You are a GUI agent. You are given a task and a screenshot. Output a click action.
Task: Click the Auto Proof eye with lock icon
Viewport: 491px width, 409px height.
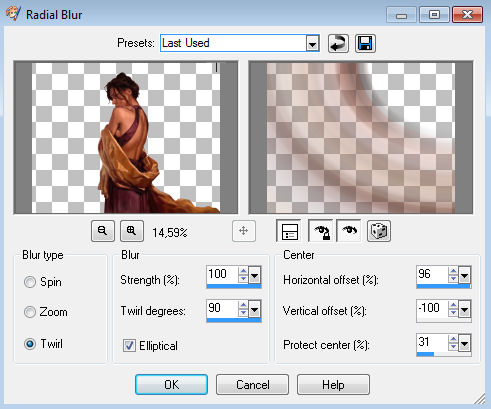[320, 231]
